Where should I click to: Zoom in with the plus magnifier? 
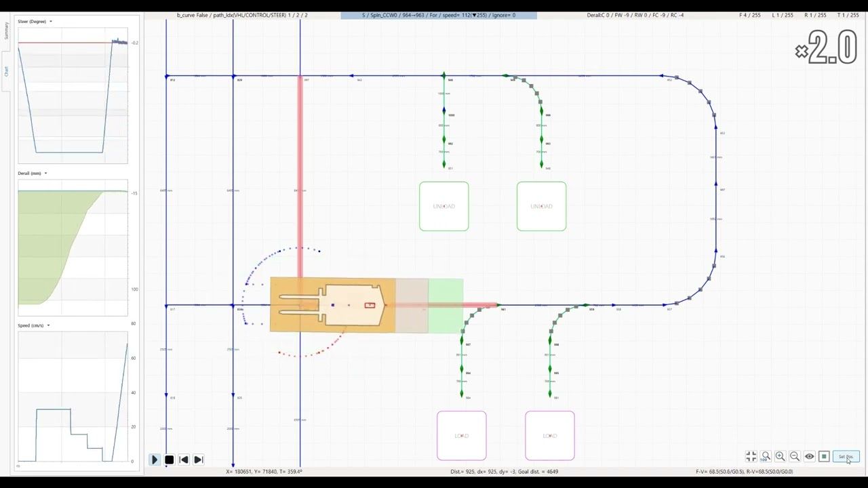[x=780, y=457]
